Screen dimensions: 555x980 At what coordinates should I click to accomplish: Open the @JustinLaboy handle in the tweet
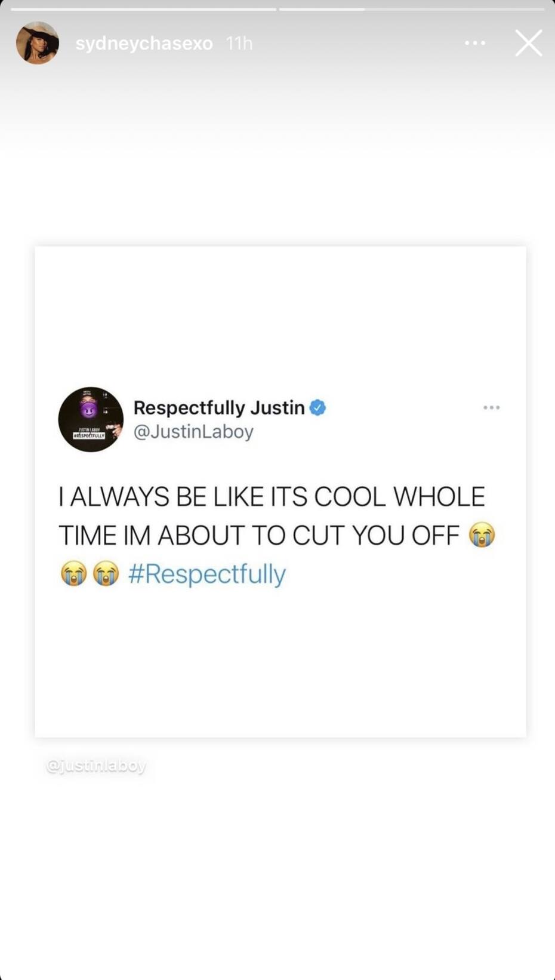pos(193,431)
